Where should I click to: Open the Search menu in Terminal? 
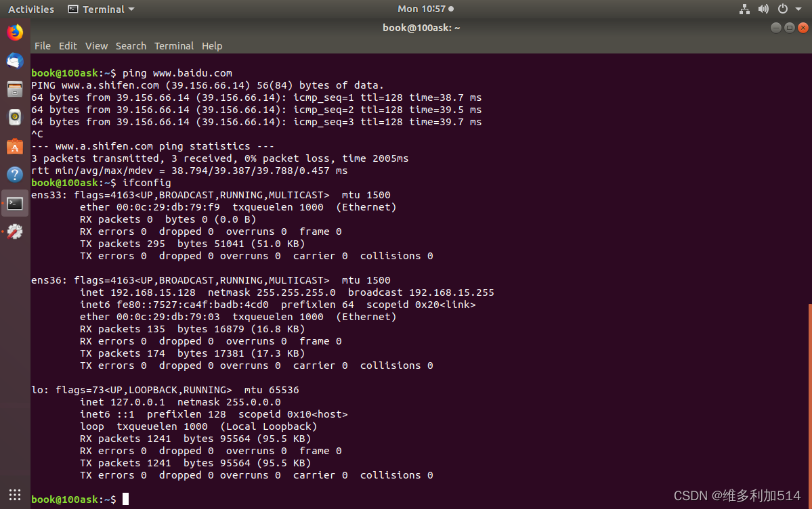(x=131, y=46)
